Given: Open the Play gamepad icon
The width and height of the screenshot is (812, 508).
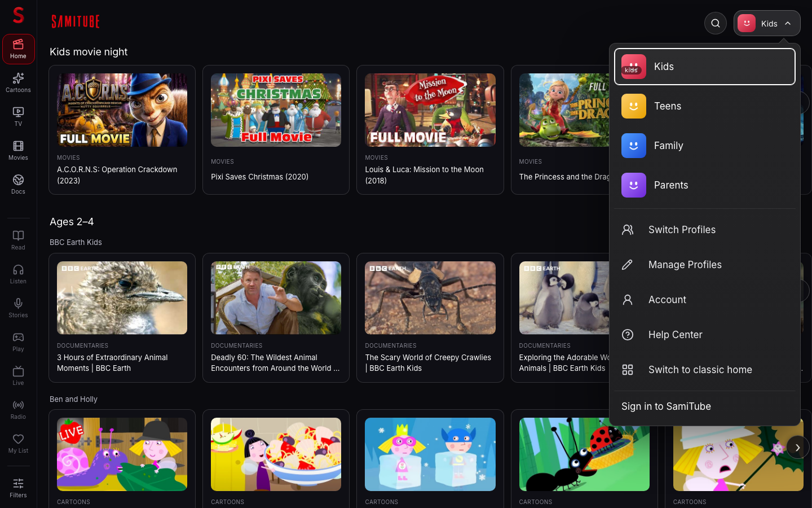Looking at the screenshot, I should pos(18,342).
